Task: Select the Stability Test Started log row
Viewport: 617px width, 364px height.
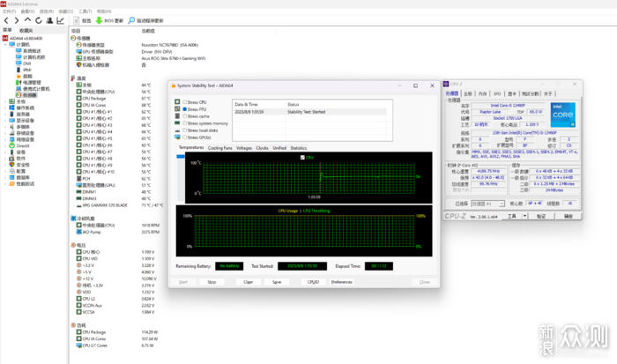Action: click(310, 112)
